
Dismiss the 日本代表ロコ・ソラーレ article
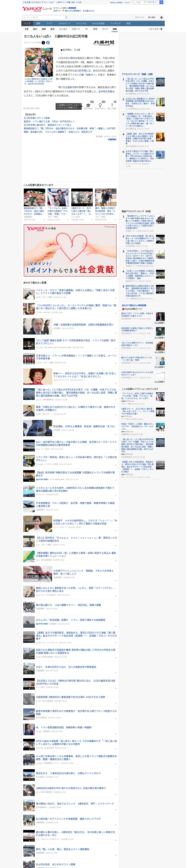tap(116, 363)
